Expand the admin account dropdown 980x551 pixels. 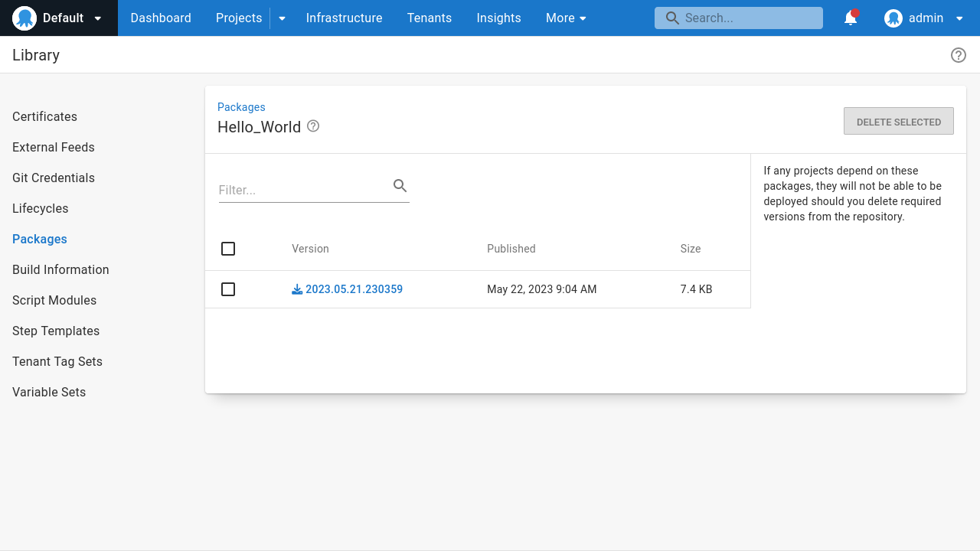(959, 18)
